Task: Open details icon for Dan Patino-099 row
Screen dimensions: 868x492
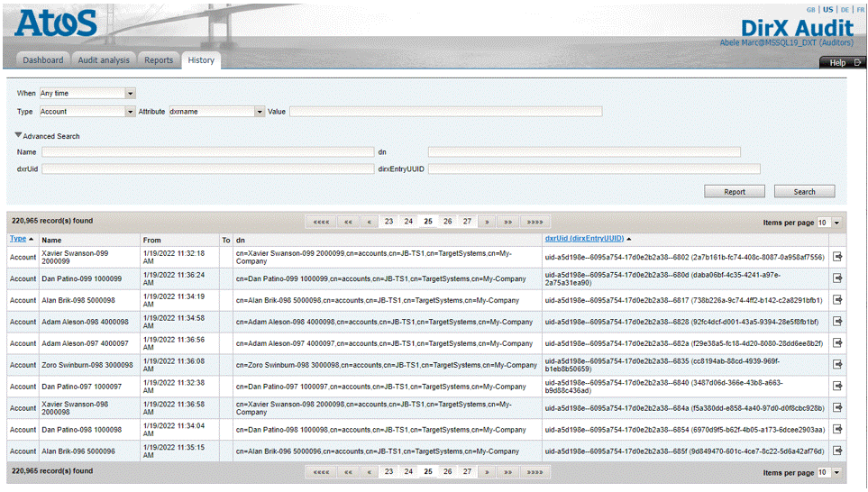Action: 837,278
